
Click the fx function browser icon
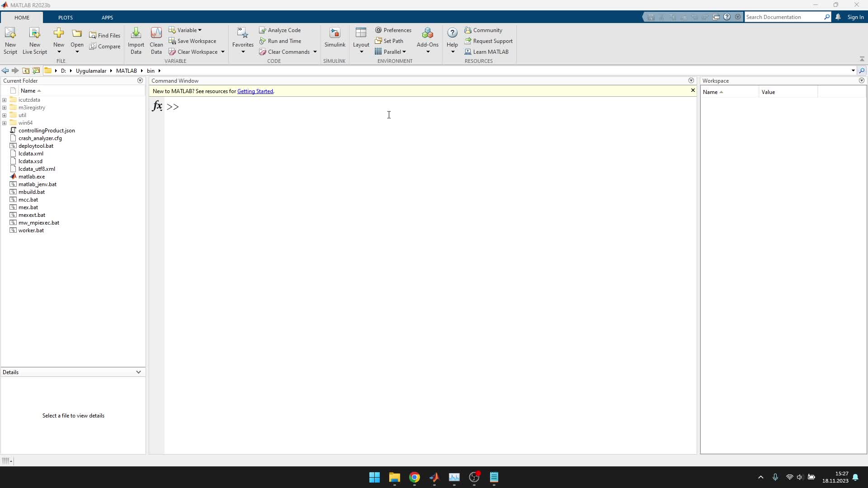tap(157, 106)
